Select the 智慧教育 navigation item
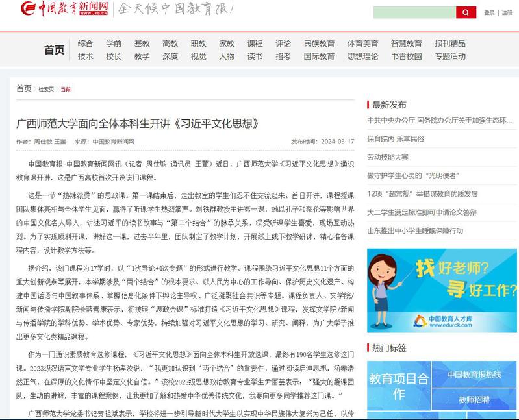This screenshot has height=420, width=519. (407, 43)
